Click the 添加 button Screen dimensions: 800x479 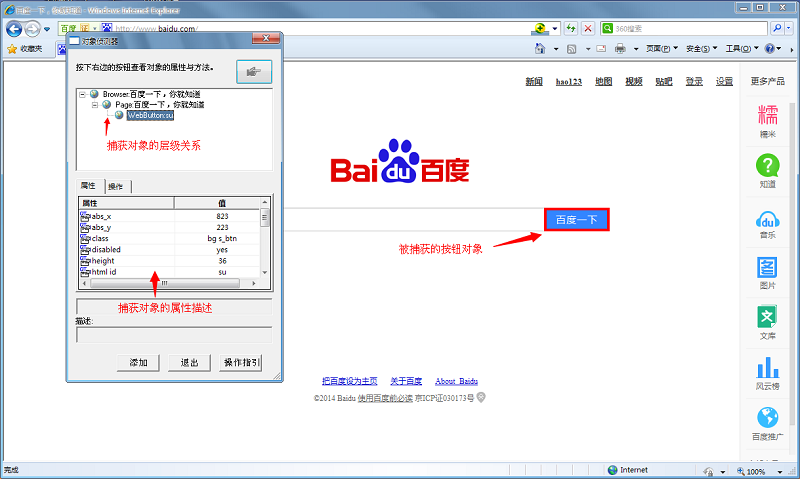[138, 363]
